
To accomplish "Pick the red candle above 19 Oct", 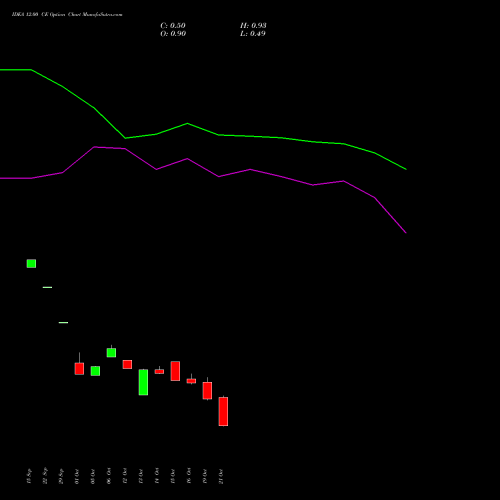I will (x=207, y=390).
